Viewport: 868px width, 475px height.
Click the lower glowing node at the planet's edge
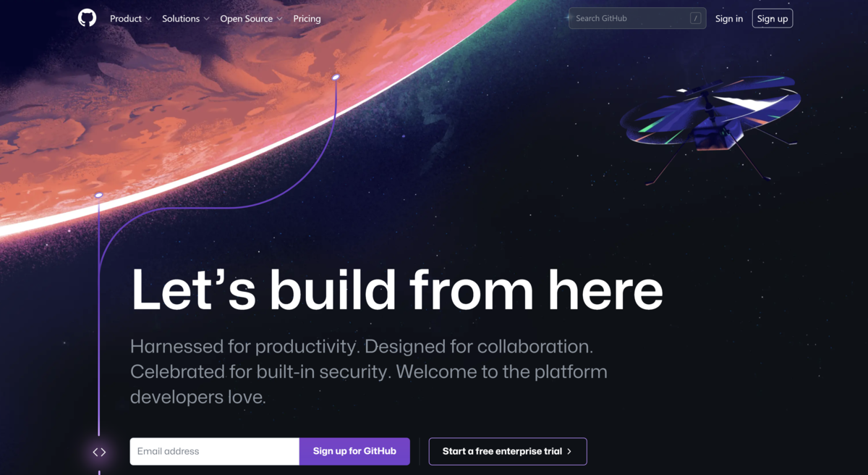click(98, 195)
